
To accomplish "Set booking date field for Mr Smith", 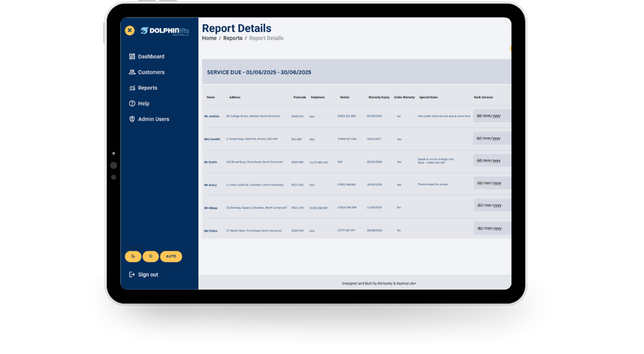I will [x=492, y=160].
